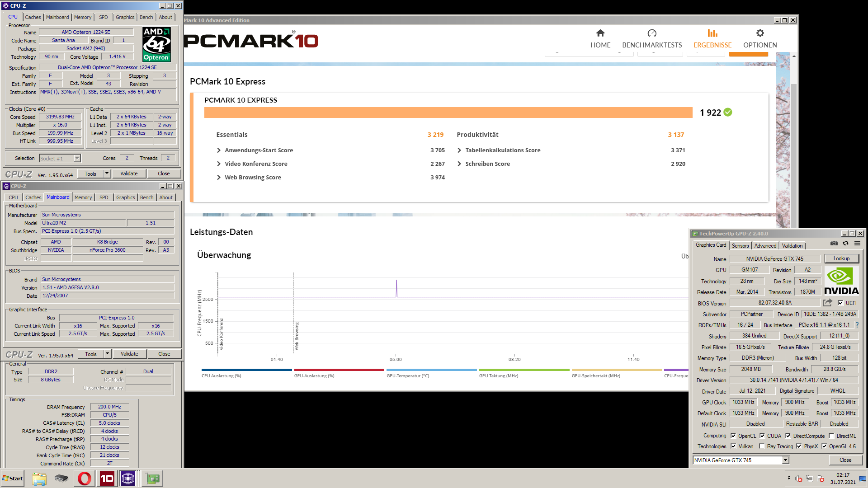Click Close in second CPU-Z window
This screenshot has height=488, width=868.
point(164,354)
